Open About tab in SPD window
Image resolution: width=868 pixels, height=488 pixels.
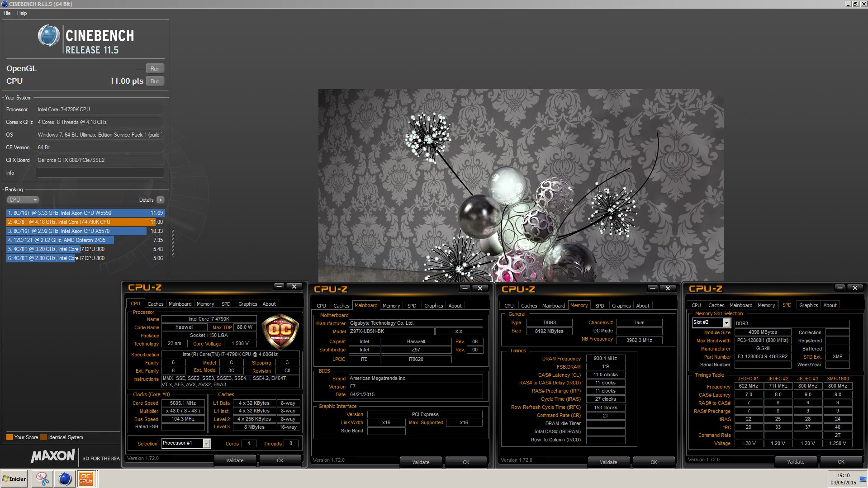pyautogui.click(x=830, y=305)
